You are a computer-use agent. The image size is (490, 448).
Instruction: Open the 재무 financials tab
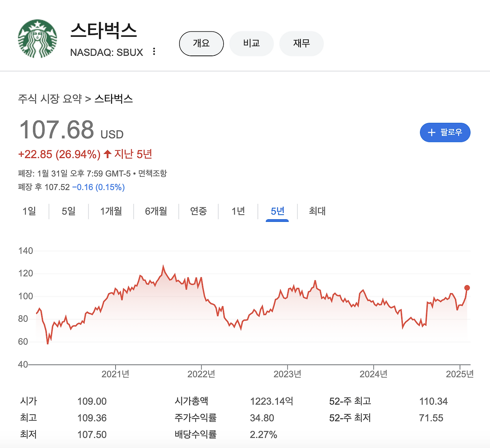click(301, 44)
